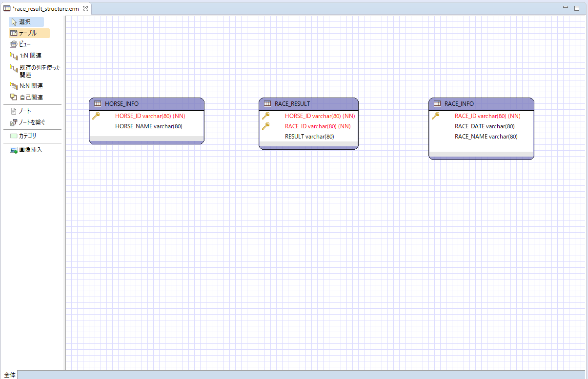Viewport: 588px width, 379px height.
Task: Click the RESULT varchar(80) column
Action: tap(309, 137)
